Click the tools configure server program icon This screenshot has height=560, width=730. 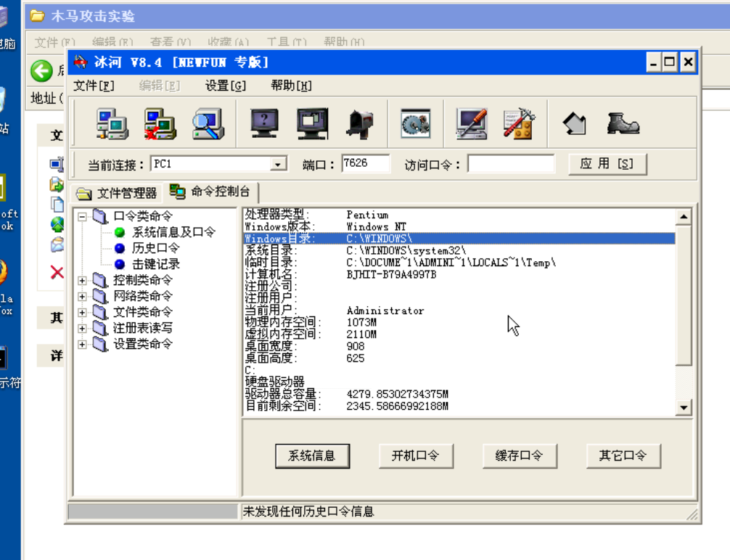[519, 124]
